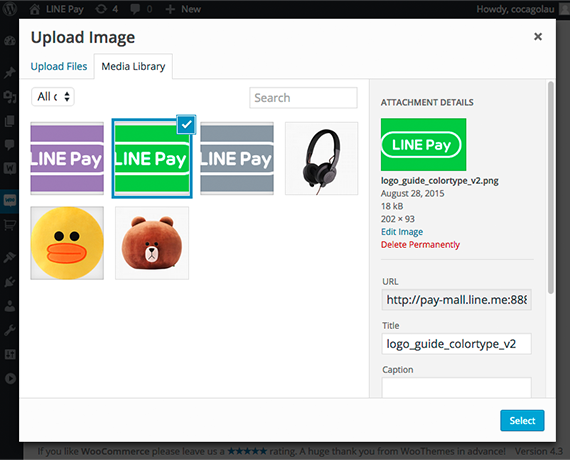Image resolution: width=570 pixels, height=460 pixels.
Task: Open the Media icon in sidebar
Action: (10, 97)
